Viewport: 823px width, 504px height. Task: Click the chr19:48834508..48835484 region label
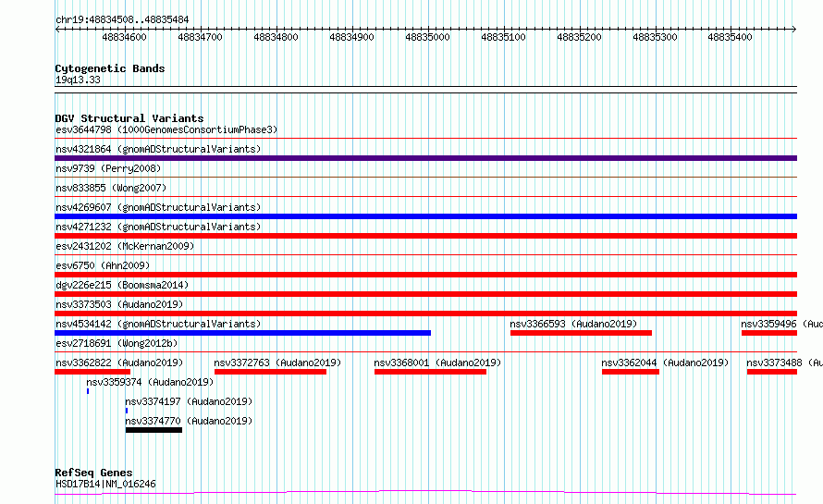[x=122, y=20]
